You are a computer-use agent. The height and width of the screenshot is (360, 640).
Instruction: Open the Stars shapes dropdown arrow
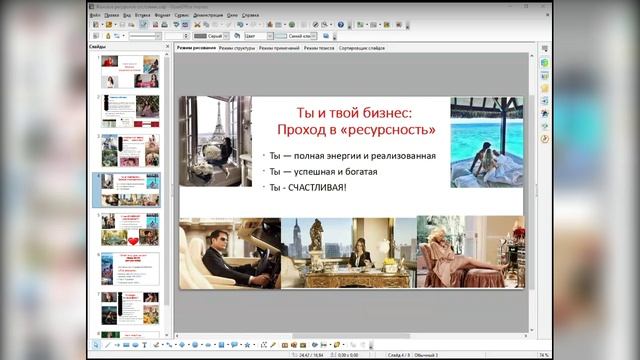(x=253, y=345)
